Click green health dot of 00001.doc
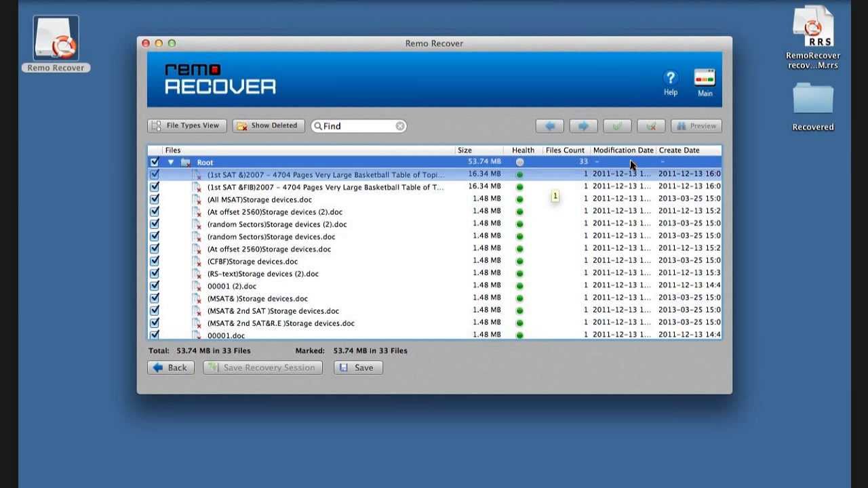The image size is (868, 488). coord(519,335)
